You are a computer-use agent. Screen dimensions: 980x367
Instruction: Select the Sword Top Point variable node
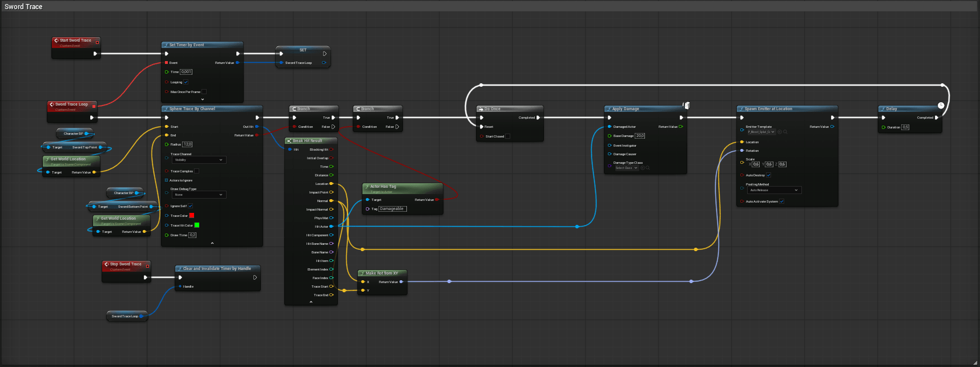click(74, 147)
